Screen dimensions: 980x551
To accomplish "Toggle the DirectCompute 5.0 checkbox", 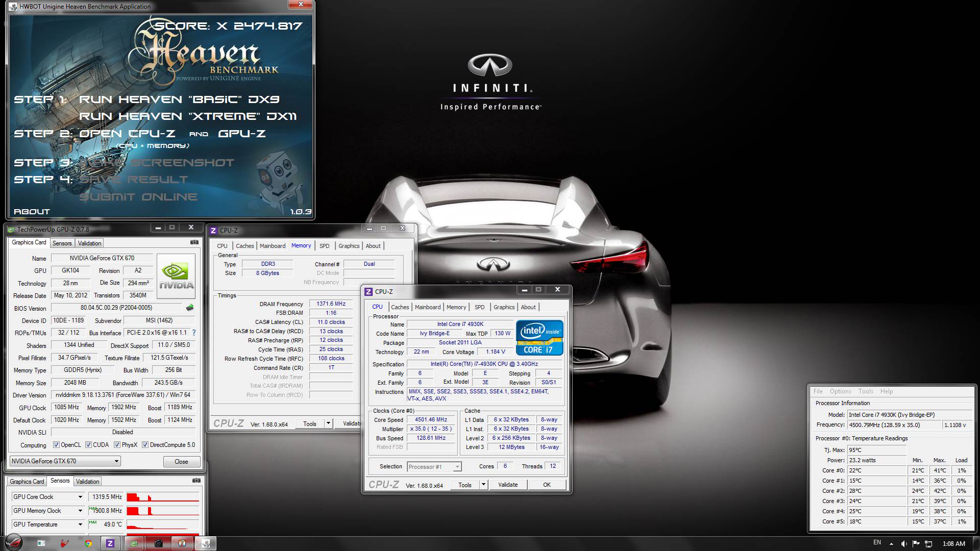I will [x=145, y=445].
